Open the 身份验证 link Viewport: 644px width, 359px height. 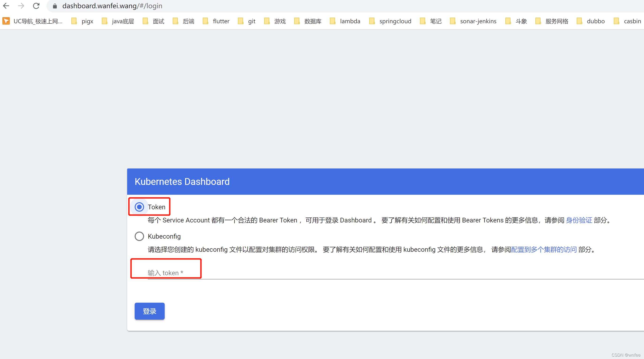point(579,220)
